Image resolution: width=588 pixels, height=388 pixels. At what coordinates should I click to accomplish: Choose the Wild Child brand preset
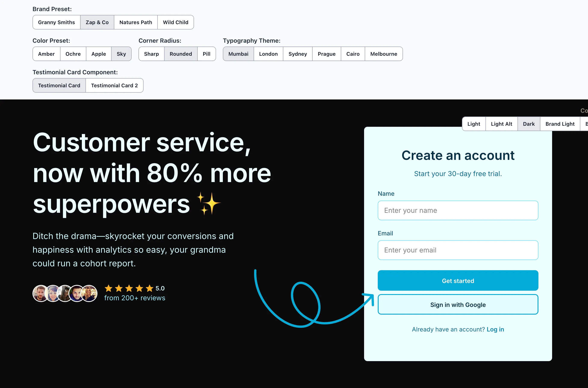click(x=175, y=22)
